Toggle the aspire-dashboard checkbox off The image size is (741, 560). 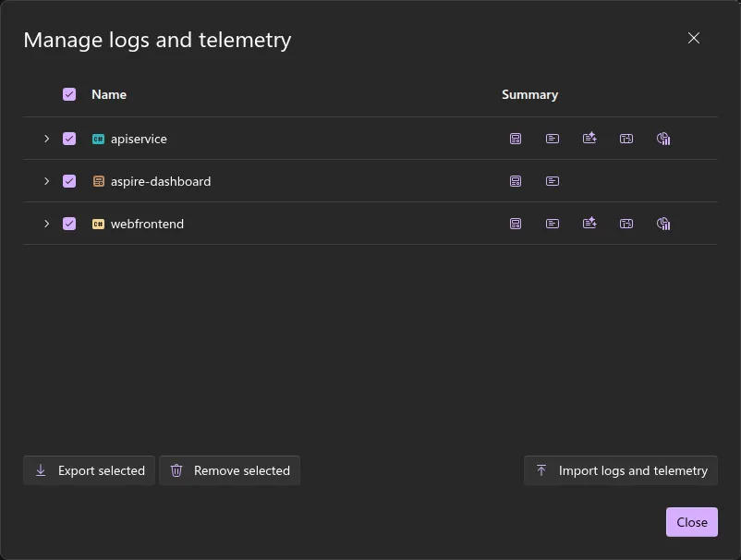point(69,181)
